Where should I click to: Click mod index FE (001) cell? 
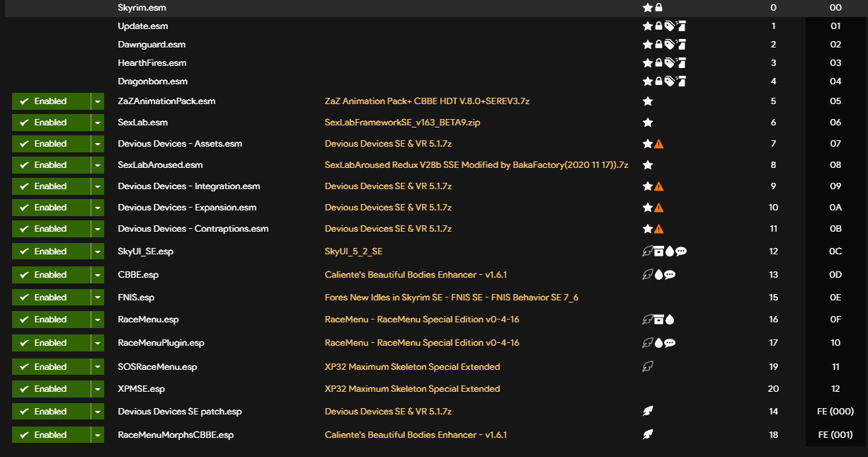point(835,435)
